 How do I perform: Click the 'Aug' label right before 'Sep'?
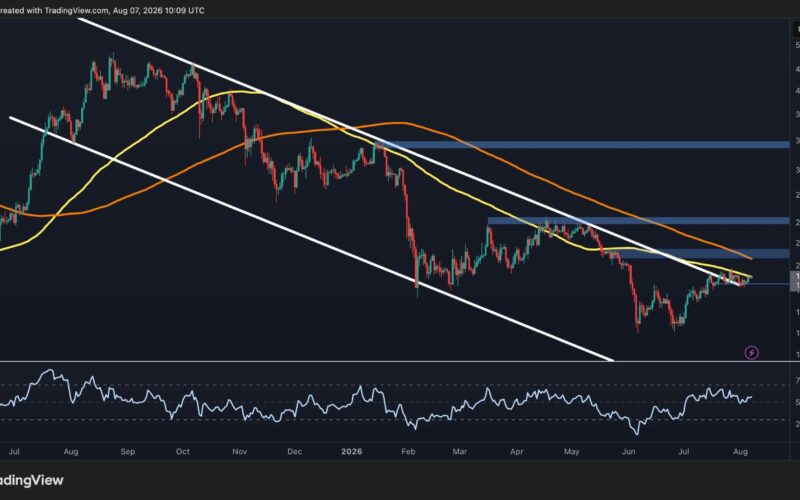pos(71,452)
